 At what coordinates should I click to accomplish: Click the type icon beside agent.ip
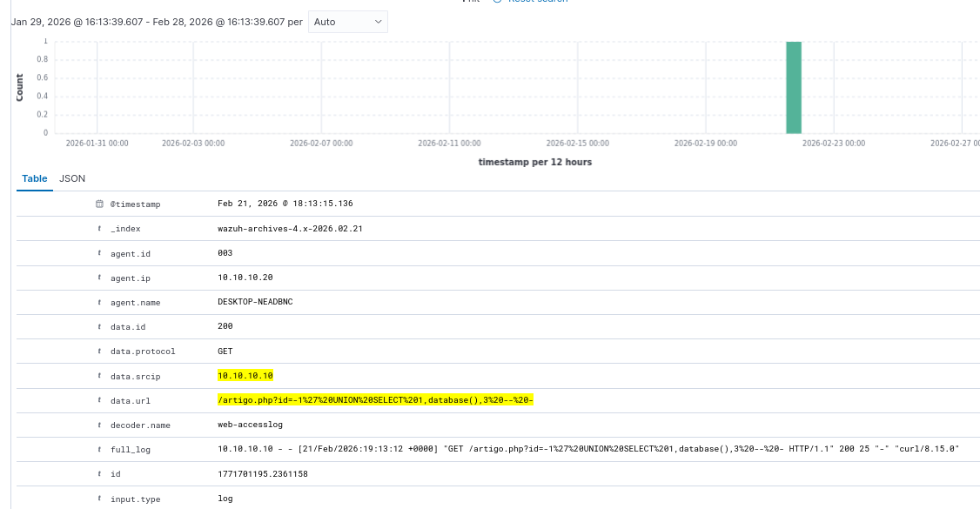pyautogui.click(x=99, y=278)
